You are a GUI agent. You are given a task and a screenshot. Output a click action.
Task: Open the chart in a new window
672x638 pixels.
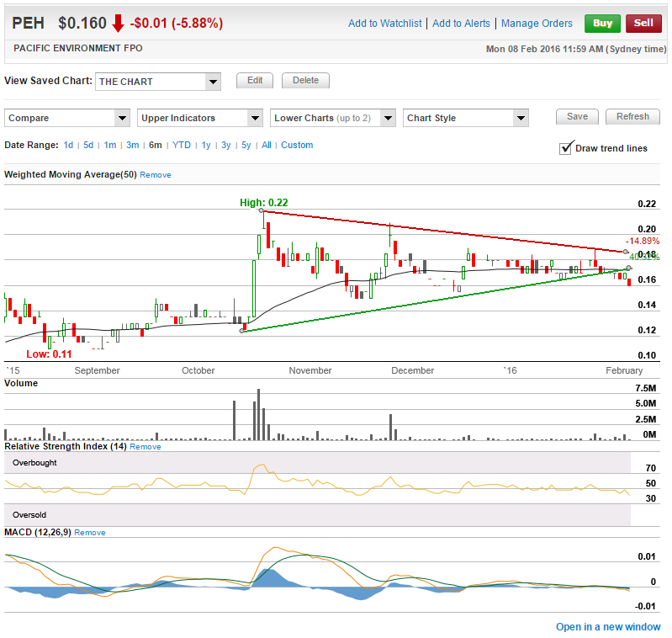(x=608, y=627)
